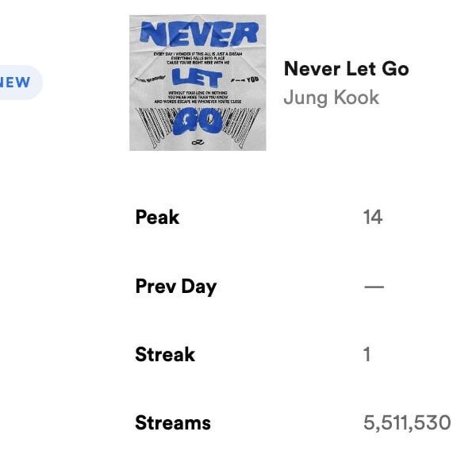Viewport: 476px width, 470px height.
Task: Click the small logo at bottom of cover
Action: point(198,144)
